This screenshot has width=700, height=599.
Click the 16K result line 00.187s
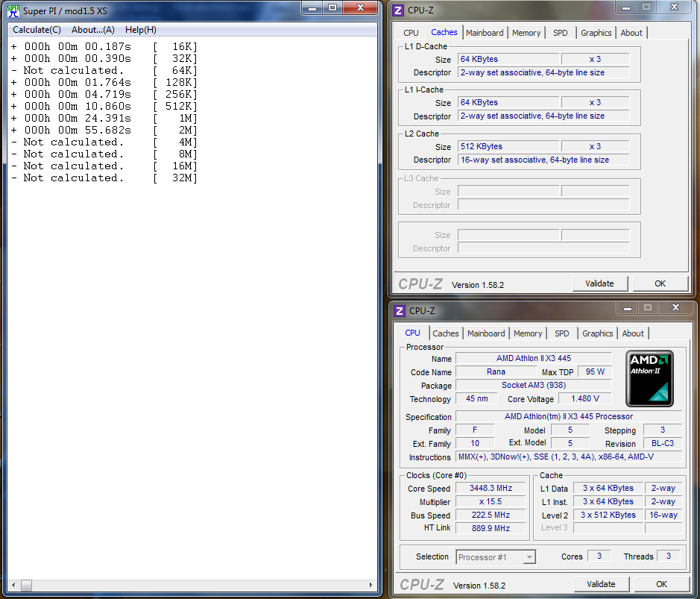104,46
